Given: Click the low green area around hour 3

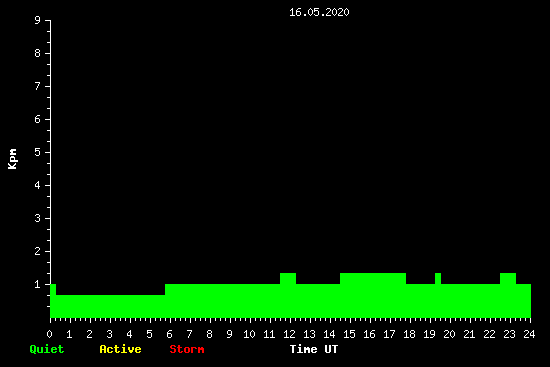Looking at the screenshot, I should click(x=110, y=306).
